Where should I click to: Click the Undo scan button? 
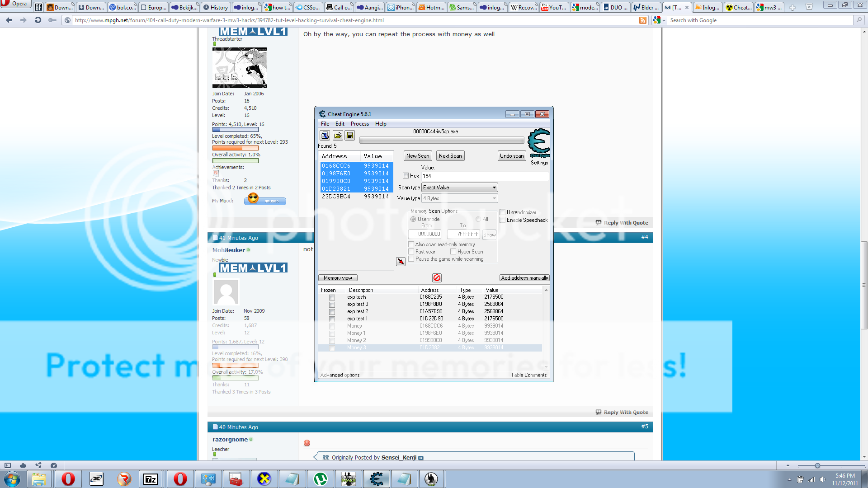512,156
